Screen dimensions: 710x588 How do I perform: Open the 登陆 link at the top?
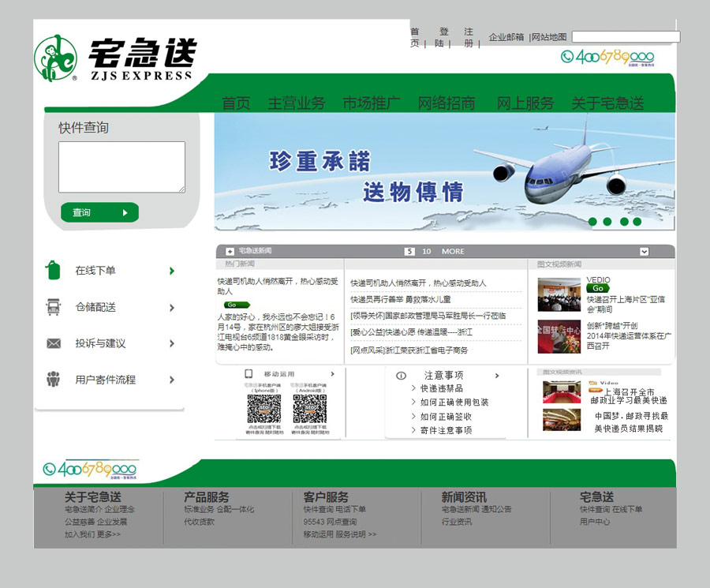(x=442, y=37)
